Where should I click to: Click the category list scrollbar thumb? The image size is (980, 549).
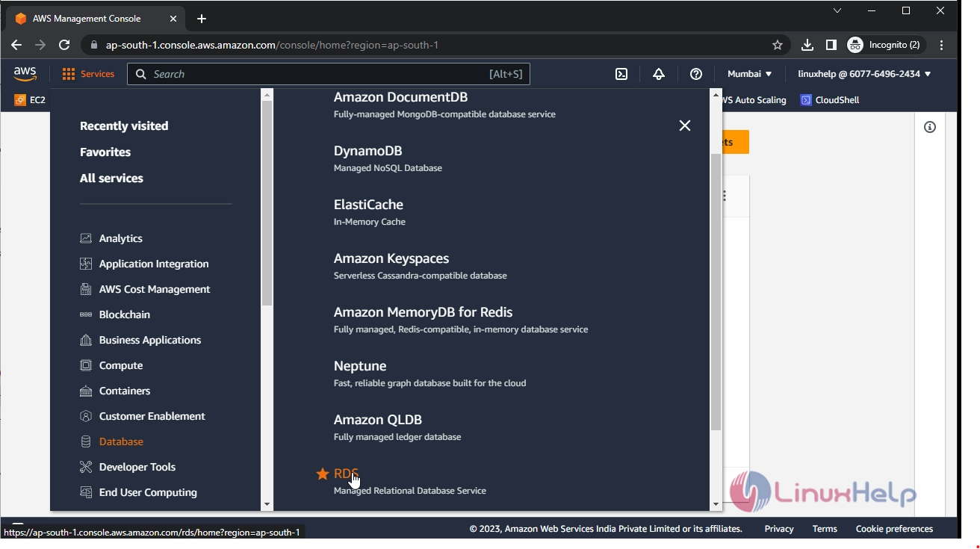267,203
